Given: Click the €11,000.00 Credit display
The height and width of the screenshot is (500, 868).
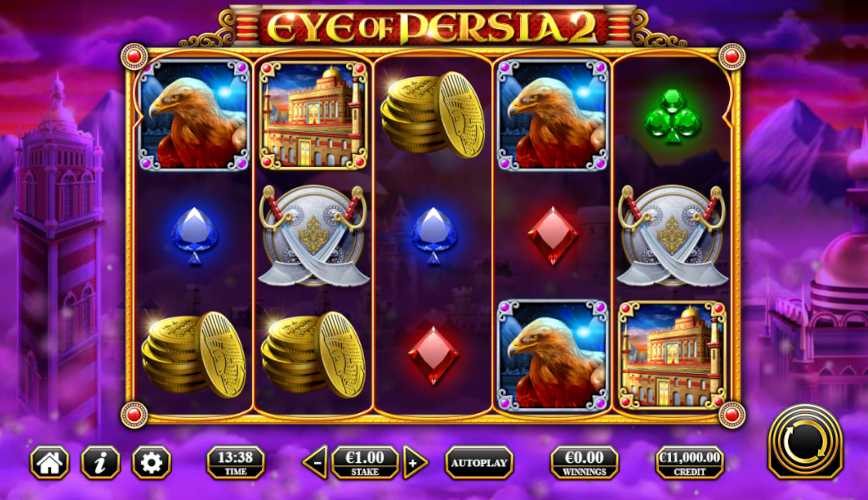Looking at the screenshot, I should pos(690,462).
